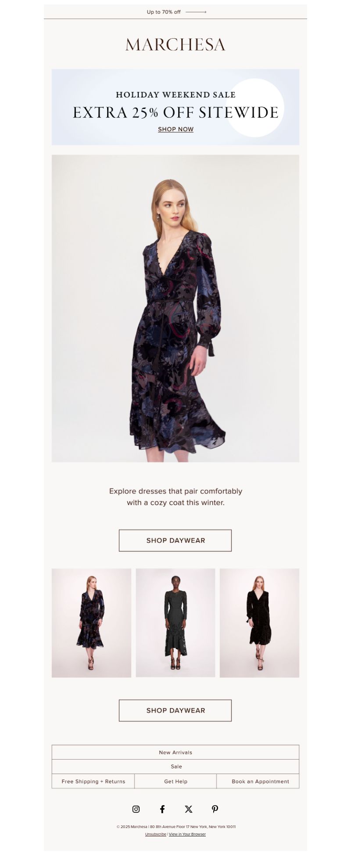The image size is (351, 868).
Task: Open the Facebook social icon
Action: pyautogui.click(x=162, y=809)
